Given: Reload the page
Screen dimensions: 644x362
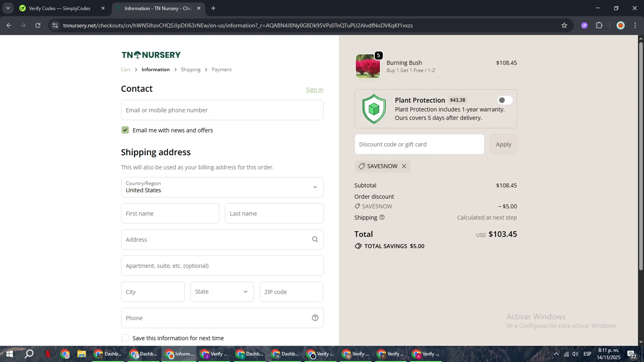Looking at the screenshot, I should click(38, 25).
